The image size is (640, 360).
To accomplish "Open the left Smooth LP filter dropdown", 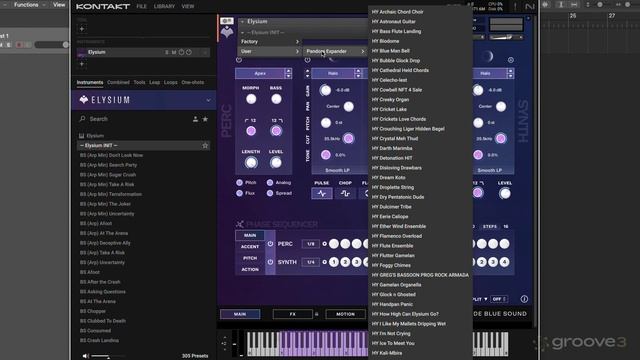I will click(337, 170).
